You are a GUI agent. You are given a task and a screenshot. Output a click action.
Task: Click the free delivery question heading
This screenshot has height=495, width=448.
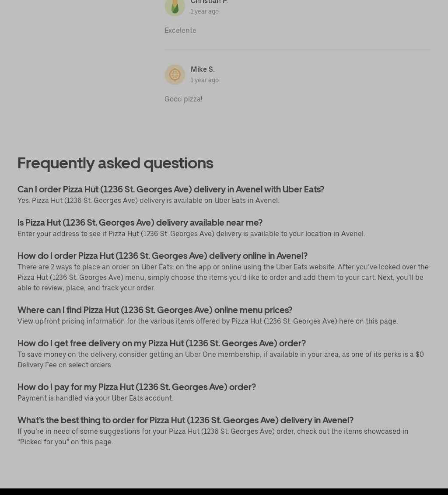(x=161, y=343)
